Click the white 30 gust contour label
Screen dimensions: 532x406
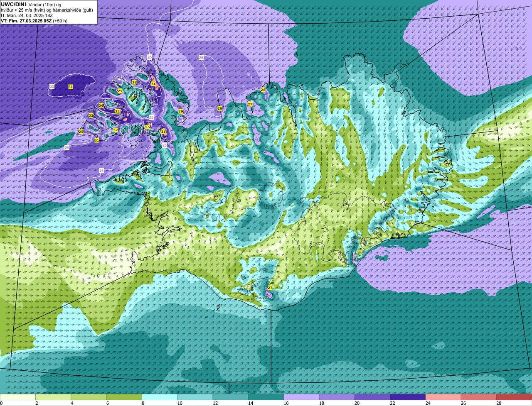[52, 86]
